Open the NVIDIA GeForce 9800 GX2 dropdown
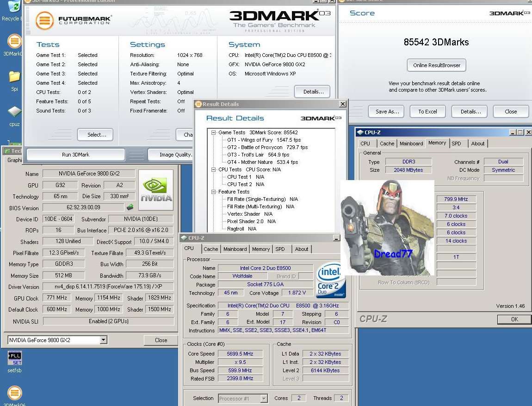The image size is (532, 406). 104,340
